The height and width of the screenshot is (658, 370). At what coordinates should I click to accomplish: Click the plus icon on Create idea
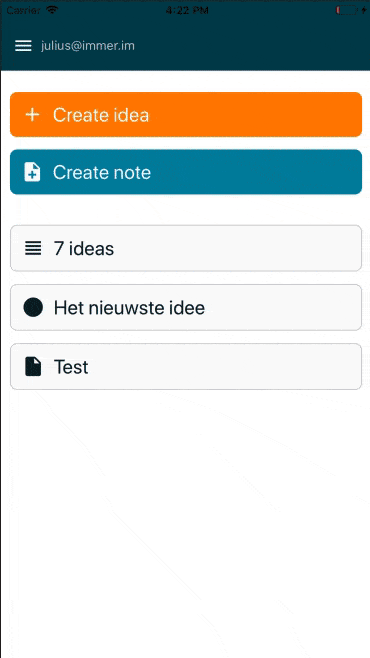pyautogui.click(x=32, y=115)
